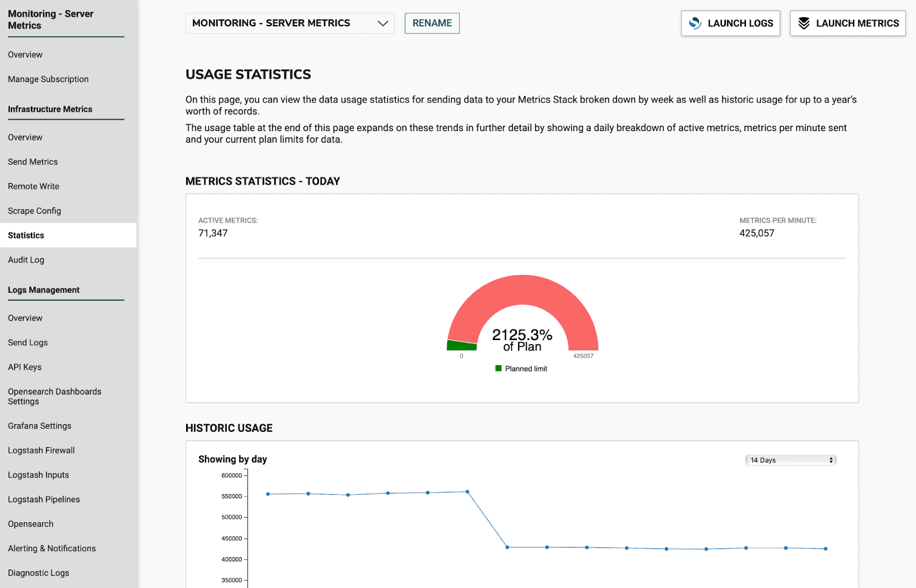
Task: Open the Send Metrics page
Action: coord(33,161)
